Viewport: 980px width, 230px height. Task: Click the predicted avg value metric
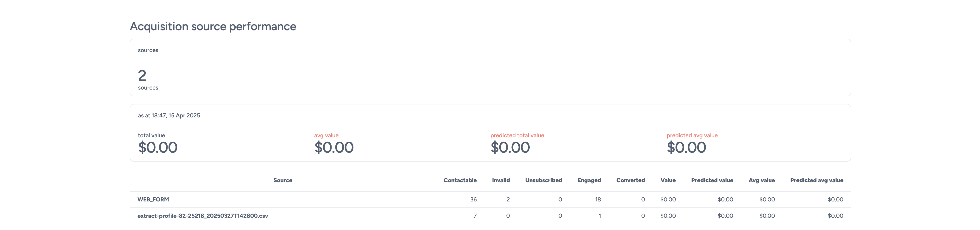pos(686,147)
